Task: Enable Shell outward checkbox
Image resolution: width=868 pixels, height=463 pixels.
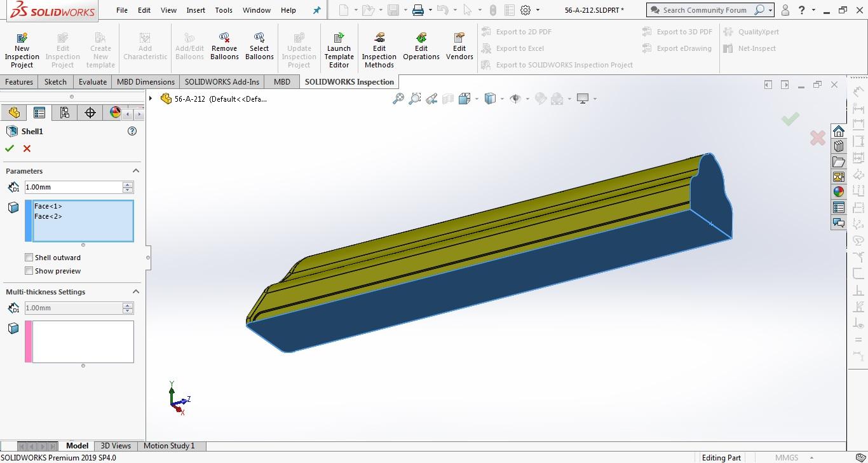Action: 29,258
